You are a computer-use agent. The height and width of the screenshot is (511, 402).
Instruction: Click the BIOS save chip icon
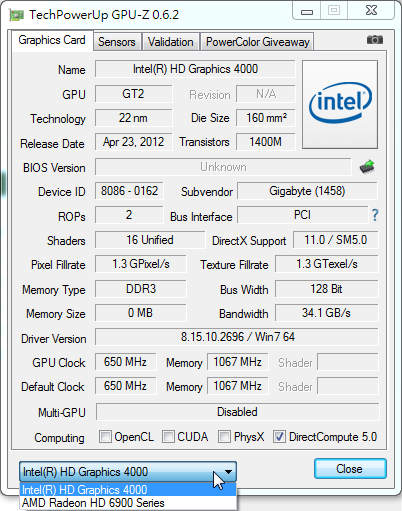(367, 167)
